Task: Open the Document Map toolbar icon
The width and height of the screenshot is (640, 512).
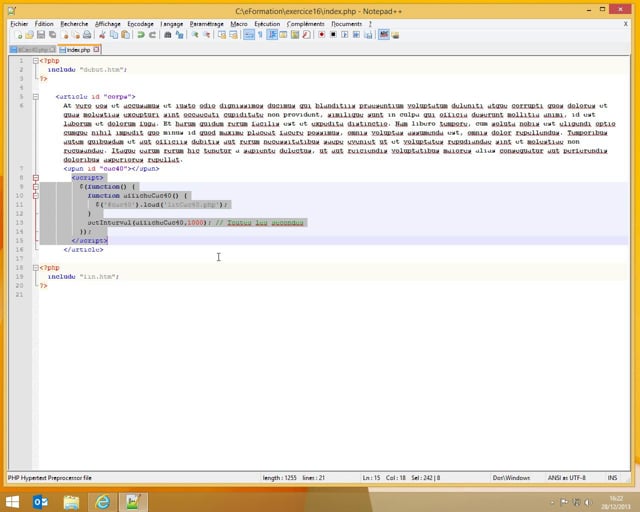Action: click(x=295, y=35)
